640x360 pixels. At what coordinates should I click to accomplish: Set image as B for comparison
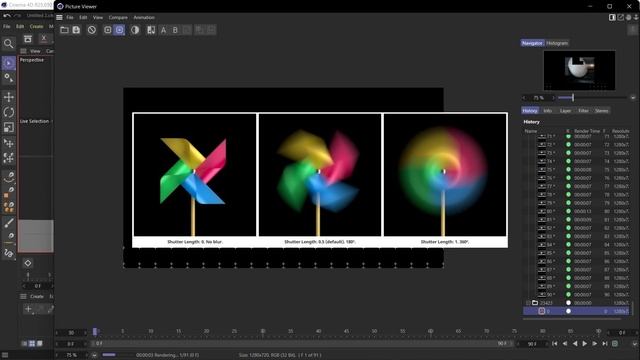click(x=175, y=30)
